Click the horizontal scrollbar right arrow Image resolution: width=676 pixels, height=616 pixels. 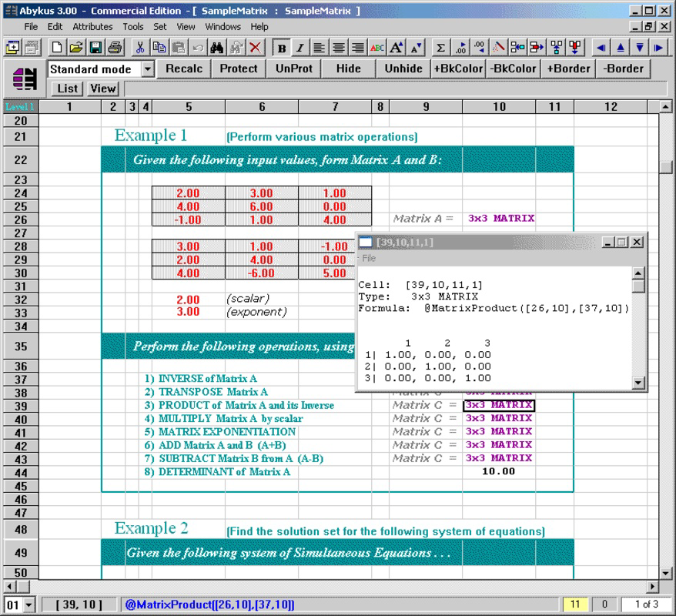(652, 586)
